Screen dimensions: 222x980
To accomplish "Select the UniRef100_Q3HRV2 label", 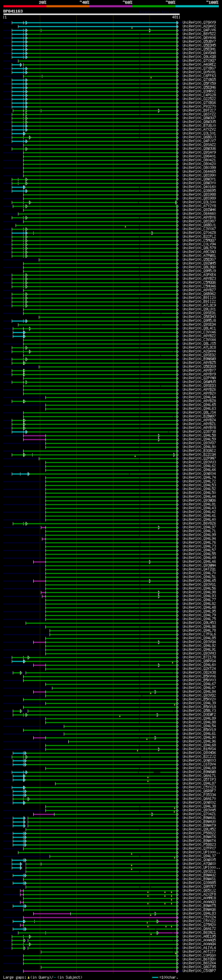I will [x=199, y=91].
